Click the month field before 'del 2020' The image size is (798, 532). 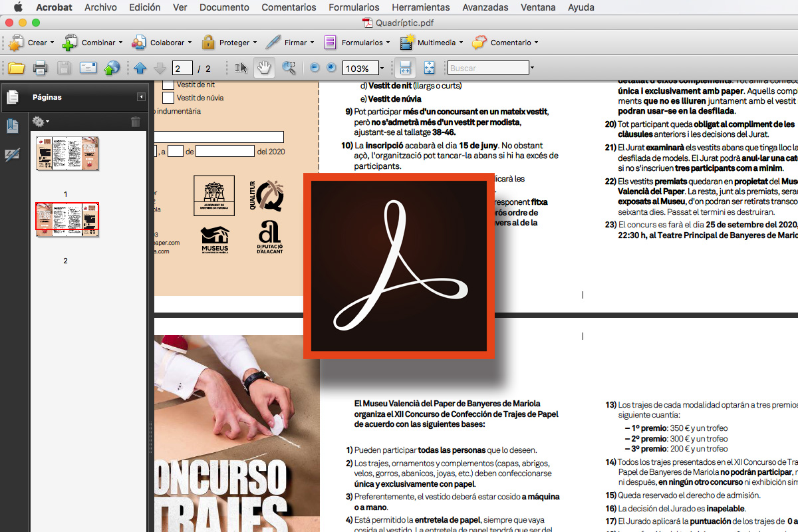click(x=225, y=151)
